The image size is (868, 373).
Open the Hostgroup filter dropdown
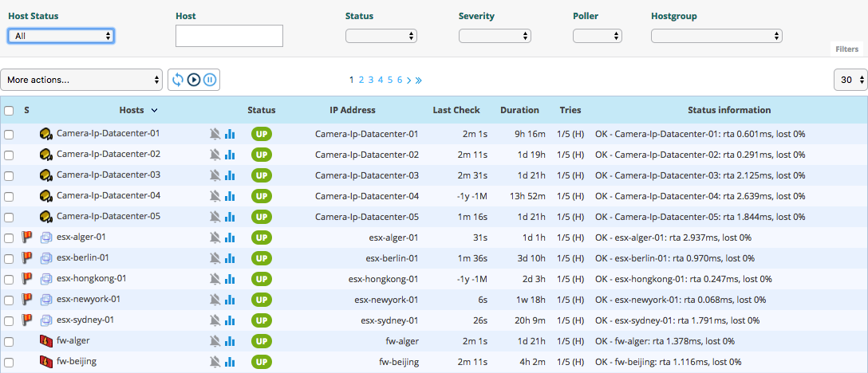[x=716, y=36]
